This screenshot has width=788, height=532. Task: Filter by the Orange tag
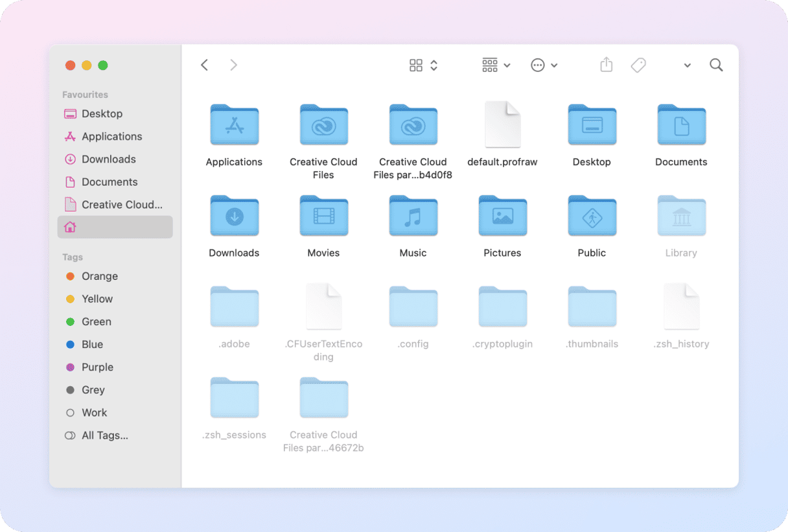(99, 276)
